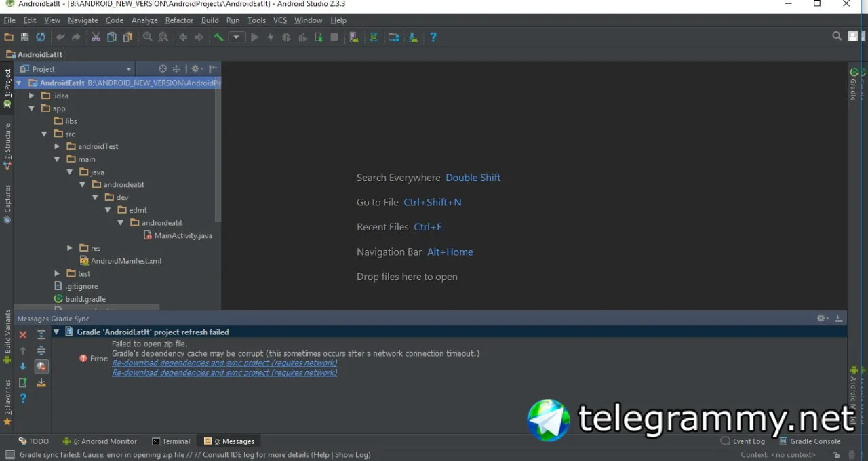Expand the androidTest folder

click(x=57, y=146)
